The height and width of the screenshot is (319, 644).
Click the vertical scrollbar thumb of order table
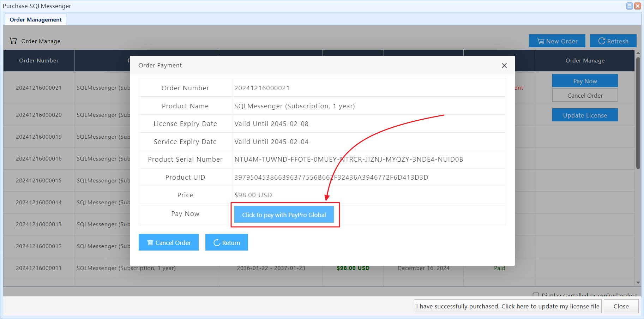[x=638, y=113]
